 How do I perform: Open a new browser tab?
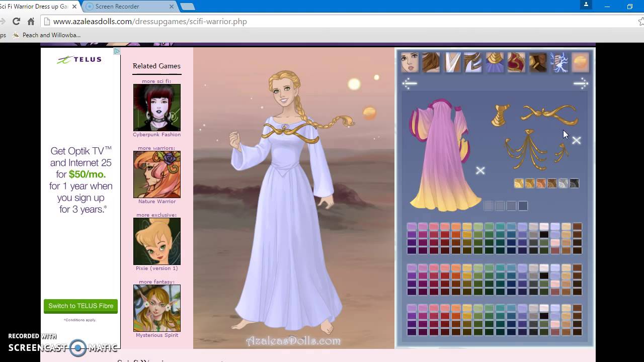(187, 7)
